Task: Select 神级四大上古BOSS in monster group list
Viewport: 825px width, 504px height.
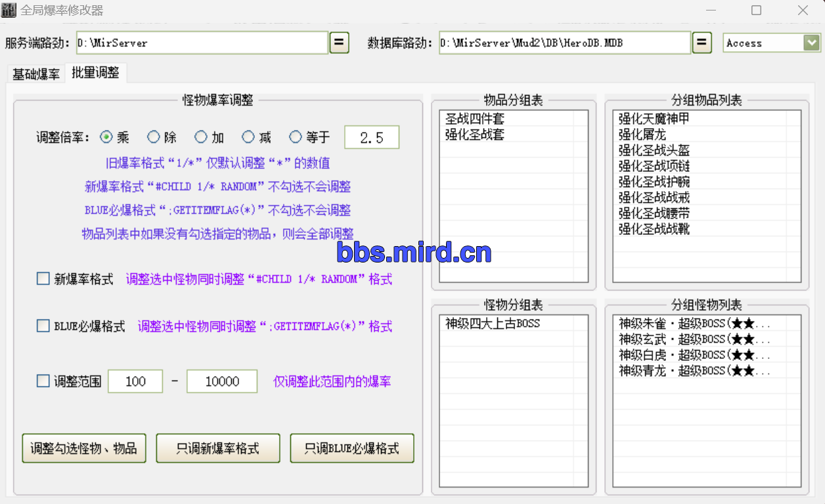Action: pyautogui.click(x=493, y=324)
